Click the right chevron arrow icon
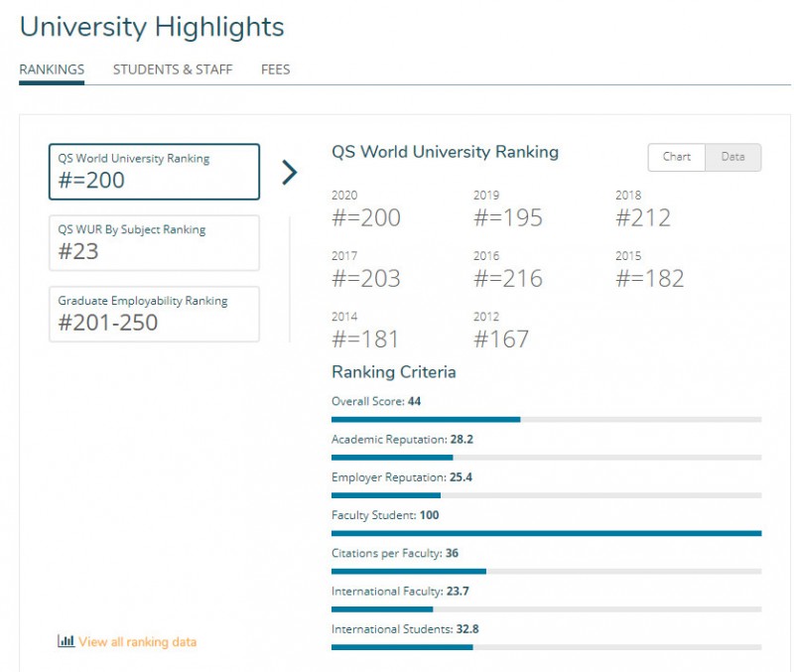The image size is (794, 672). [x=289, y=172]
